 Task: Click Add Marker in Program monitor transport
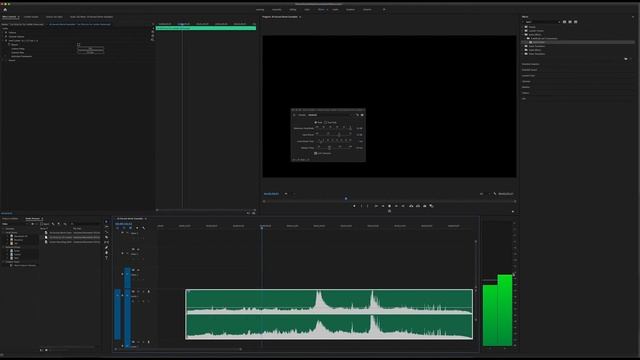coord(354,206)
